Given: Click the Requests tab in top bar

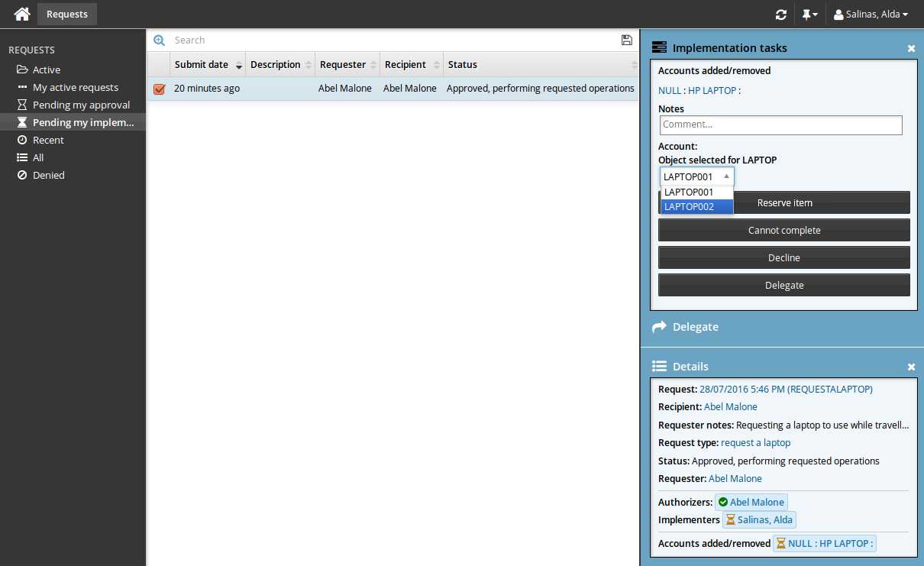Looking at the screenshot, I should pyautogui.click(x=67, y=14).
